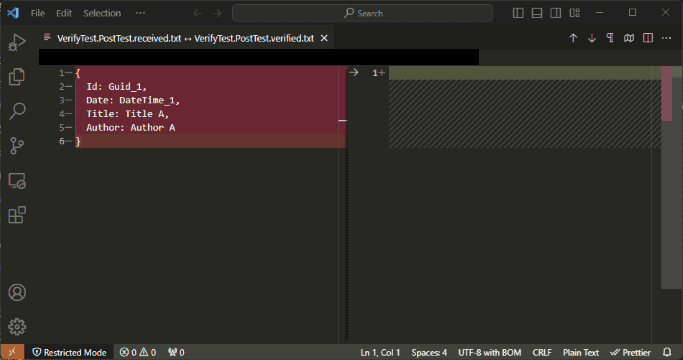The height and width of the screenshot is (360, 683).
Task: Split the editor right
Action: click(648, 38)
